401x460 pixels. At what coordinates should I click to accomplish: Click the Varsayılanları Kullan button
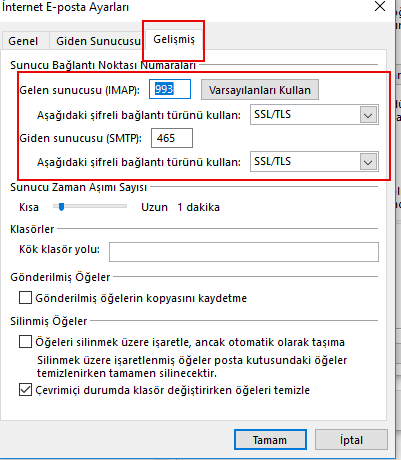[260, 90]
